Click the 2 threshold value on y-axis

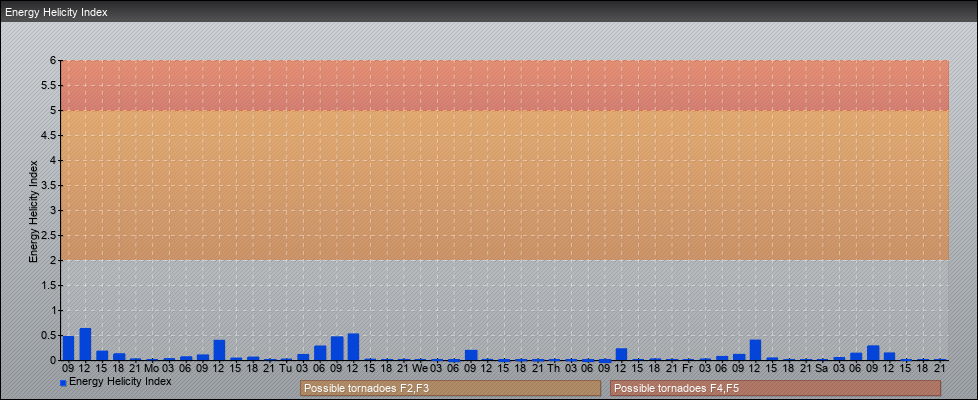[54, 260]
